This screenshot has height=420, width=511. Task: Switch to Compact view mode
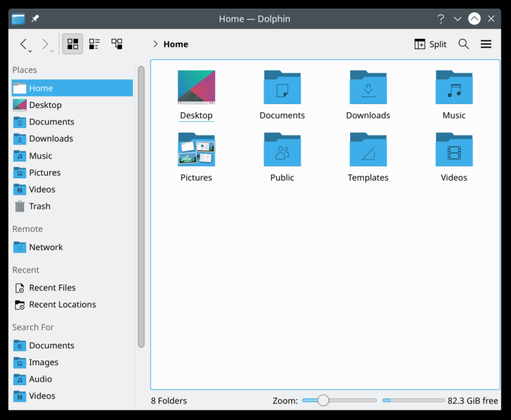[x=95, y=44]
